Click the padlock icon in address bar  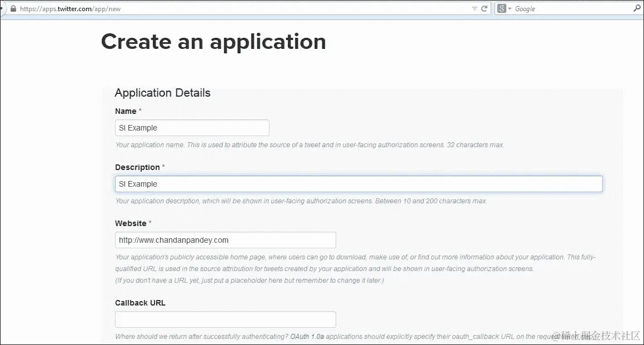pyautogui.click(x=13, y=8)
